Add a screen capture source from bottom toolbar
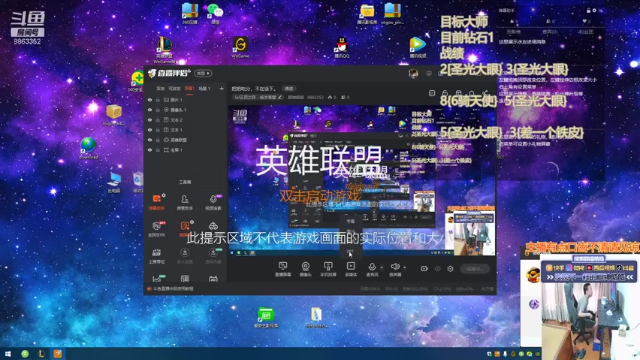The image size is (640, 360). [x=282, y=269]
